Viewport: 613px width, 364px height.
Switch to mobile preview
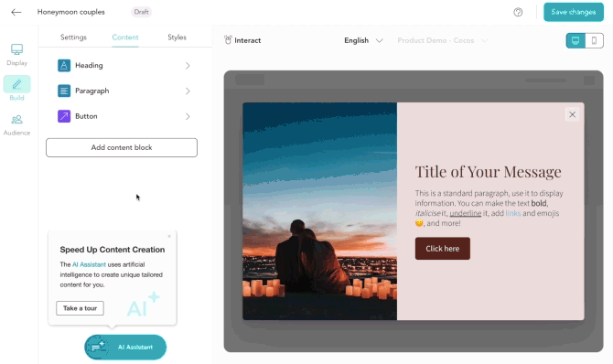[x=594, y=40]
